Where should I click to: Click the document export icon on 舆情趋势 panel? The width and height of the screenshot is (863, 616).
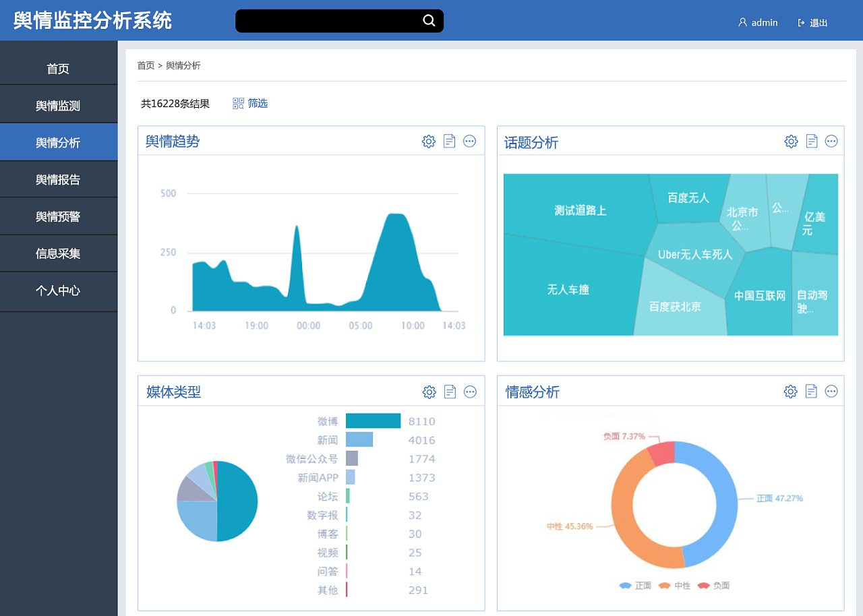coord(449,142)
